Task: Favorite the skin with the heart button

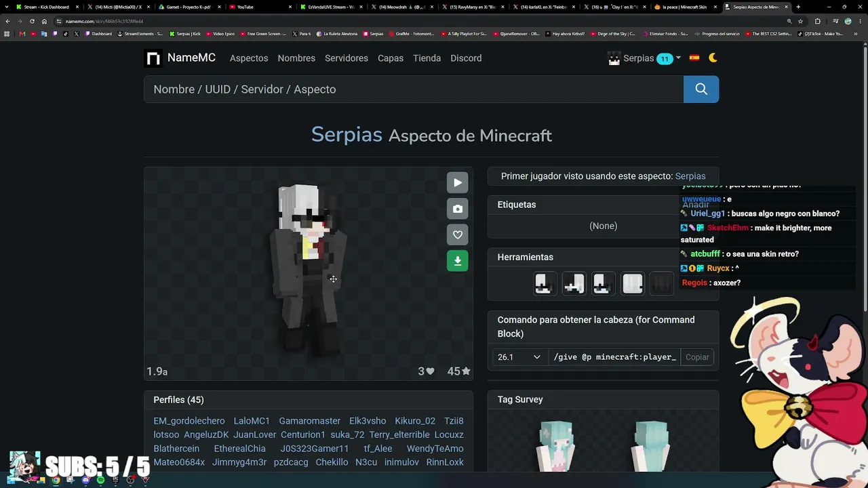Action: point(458,235)
